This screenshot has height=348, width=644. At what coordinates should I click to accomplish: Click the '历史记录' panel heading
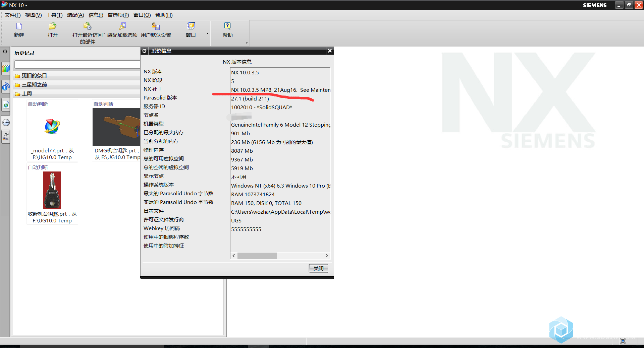24,53
